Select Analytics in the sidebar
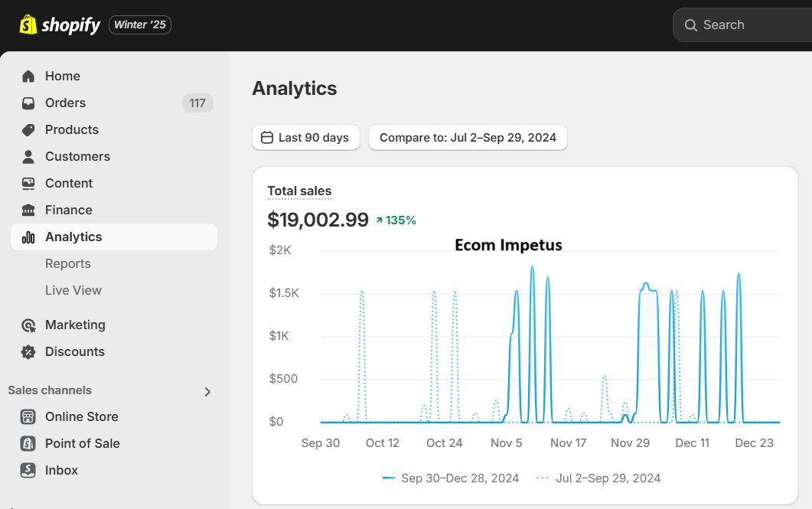 113,237
